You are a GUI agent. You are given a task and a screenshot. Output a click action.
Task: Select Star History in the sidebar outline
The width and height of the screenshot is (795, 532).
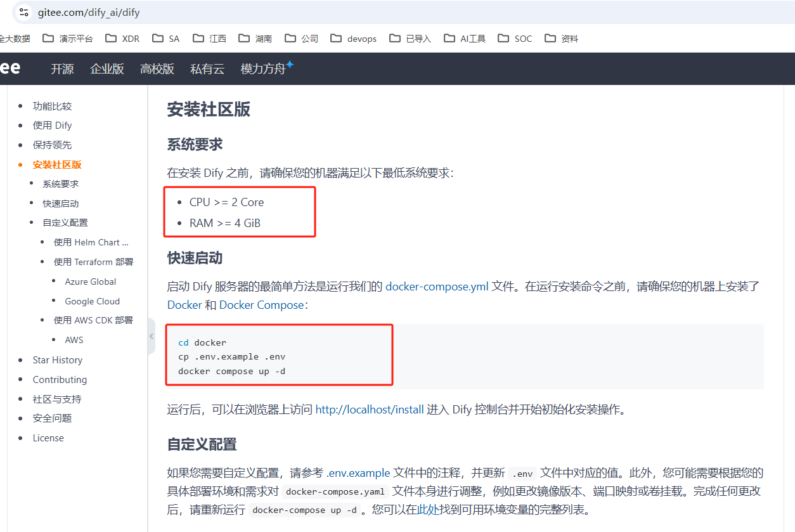(58, 360)
